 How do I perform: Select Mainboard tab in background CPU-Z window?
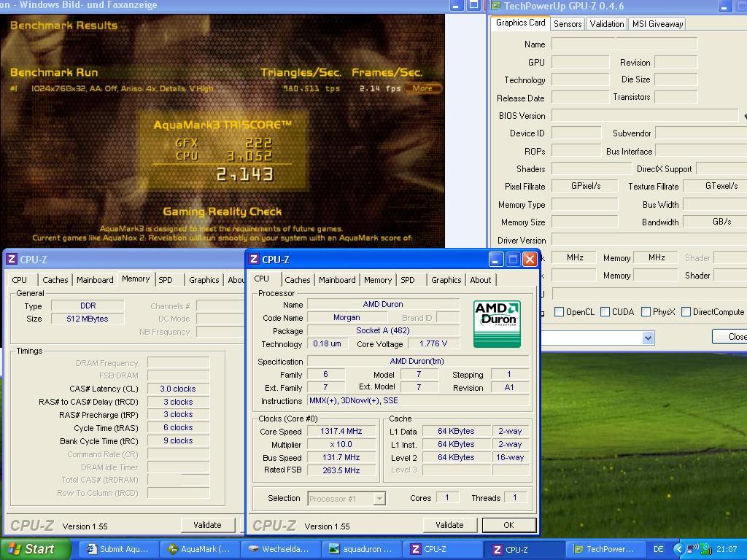click(x=95, y=280)
